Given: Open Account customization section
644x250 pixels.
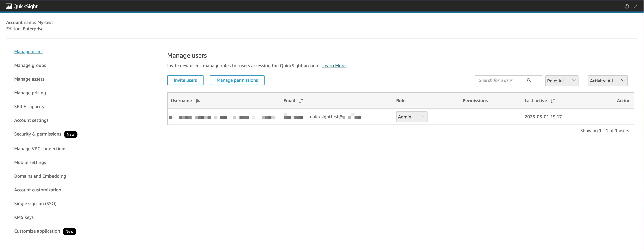Looking at the screenshot, I should pyautogui.click(x=38, y=190).
